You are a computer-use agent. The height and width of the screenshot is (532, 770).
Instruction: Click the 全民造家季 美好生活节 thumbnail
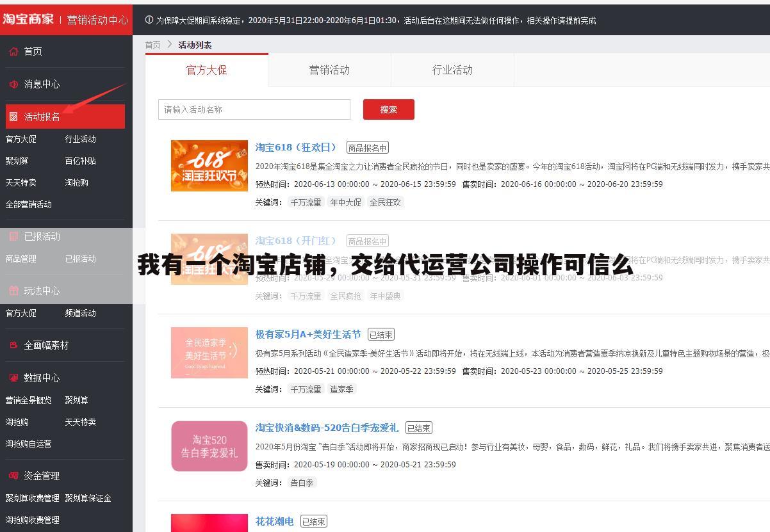pos(209,353)
